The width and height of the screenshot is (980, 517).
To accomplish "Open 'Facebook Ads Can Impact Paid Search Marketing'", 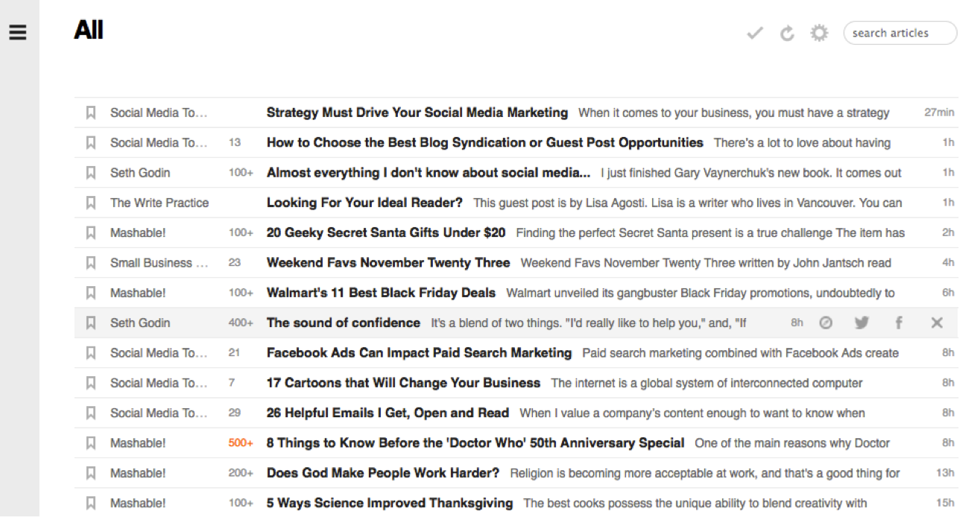I will (x=419, y=352).
